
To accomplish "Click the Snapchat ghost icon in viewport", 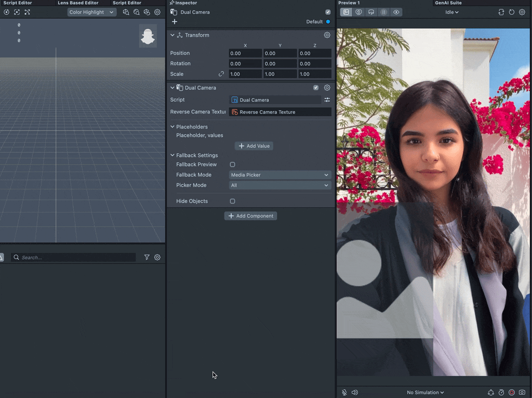I will click(x=147, y=37).
